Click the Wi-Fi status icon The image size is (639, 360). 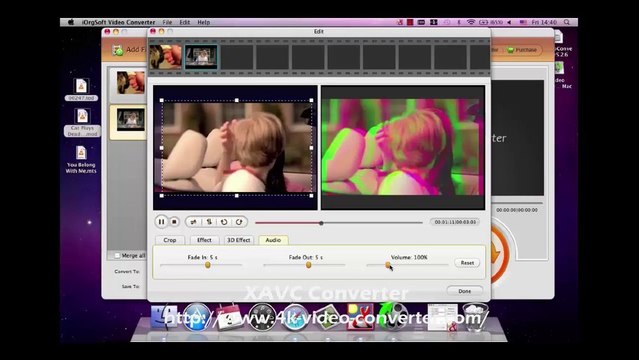pyautogui.click(x=471, y=22)
